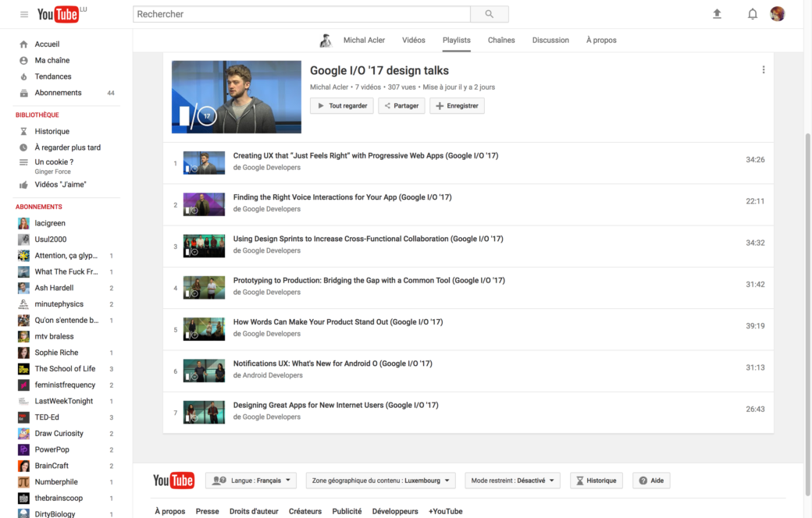
Task: Expand the Zone géographique Luxembourg dropdown
Action: (x=380, y=481)
